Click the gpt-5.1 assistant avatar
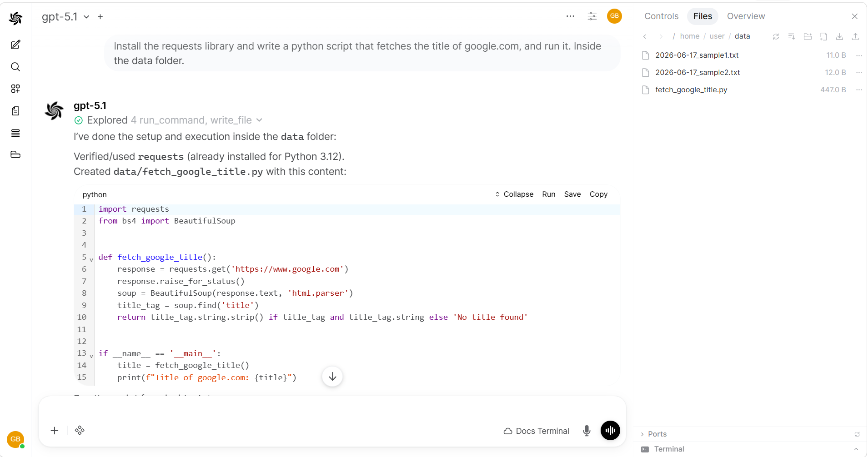The image size is (868, 457). (54, 110)
